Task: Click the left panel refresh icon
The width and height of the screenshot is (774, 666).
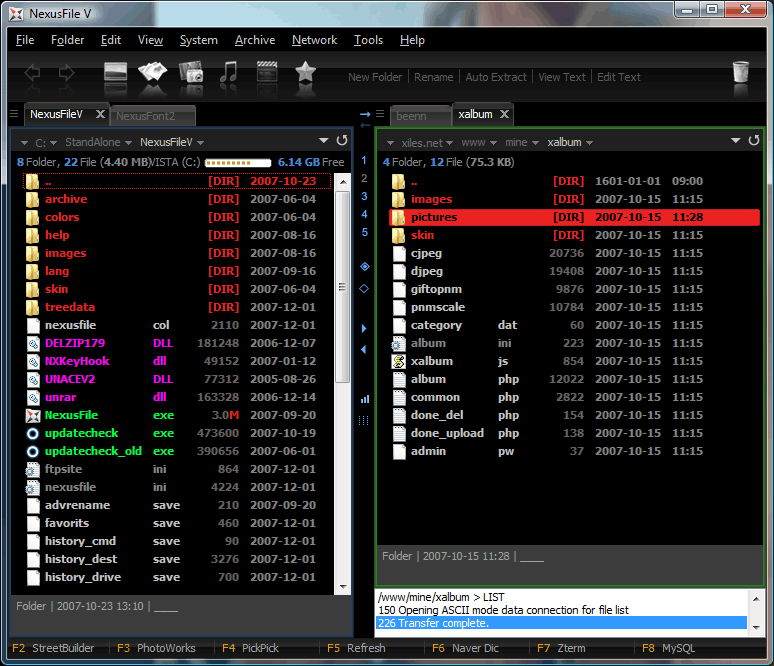Action: tap(342, 141)
